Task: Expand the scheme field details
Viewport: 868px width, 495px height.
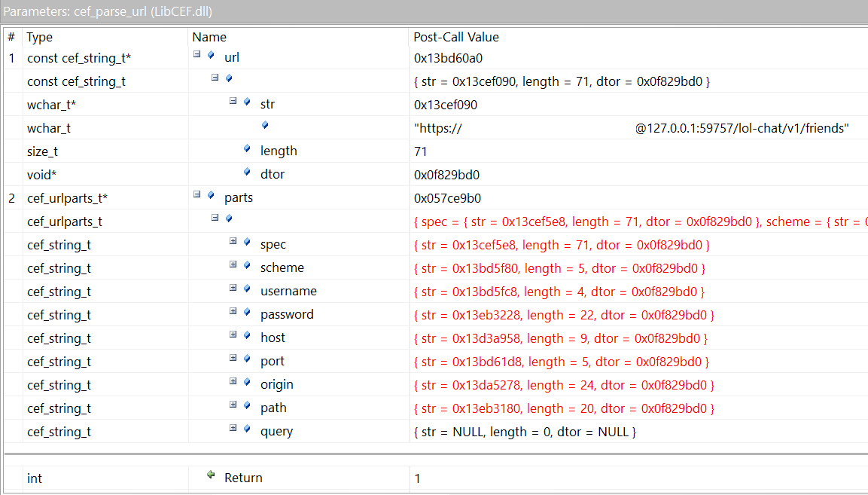Action: [x=233, y=267]
